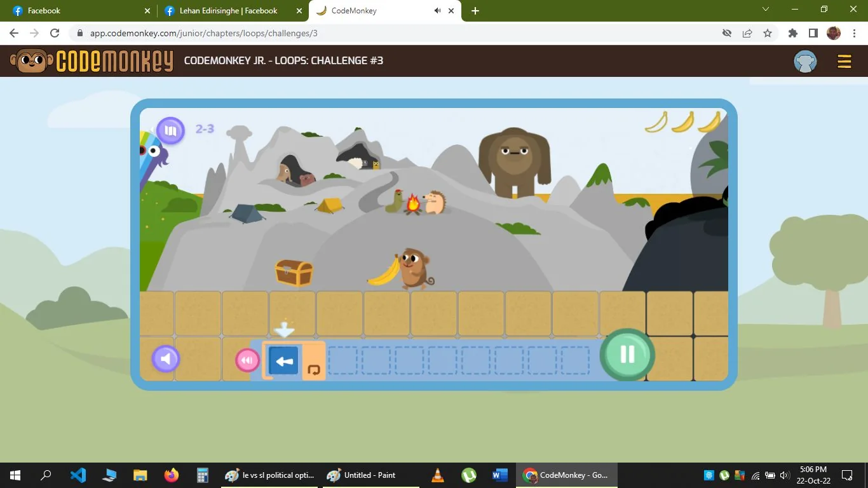Click the treasure chest in the game scene

click(x=294, y=273)
